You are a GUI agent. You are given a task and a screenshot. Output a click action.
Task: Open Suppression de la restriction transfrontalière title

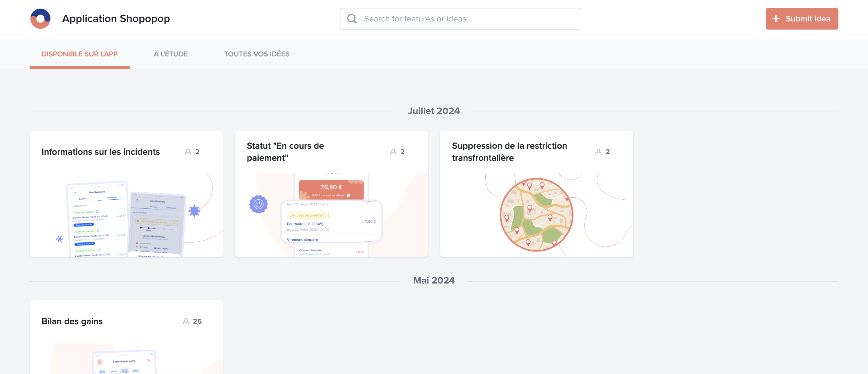coord(509,152)
